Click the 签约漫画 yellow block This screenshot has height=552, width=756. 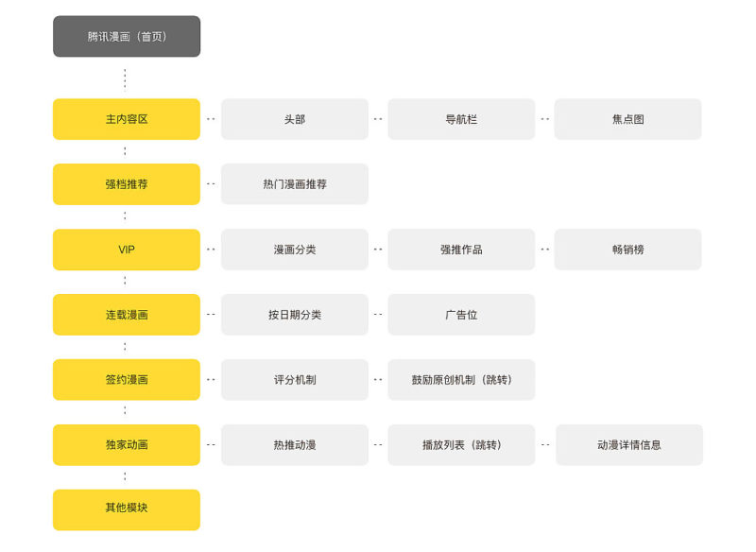[x=127, y=380]
